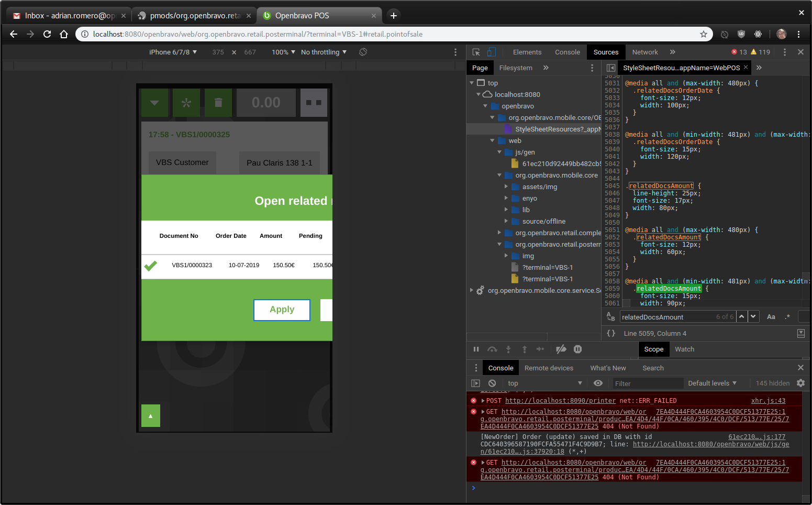The width and height of the screenshot is (812, 505).
Task: Switch to the Network tab
Action: tap(644, 52)
